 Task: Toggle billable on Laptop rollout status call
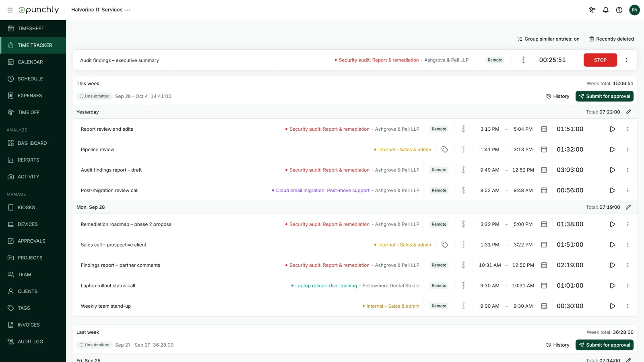463,286
